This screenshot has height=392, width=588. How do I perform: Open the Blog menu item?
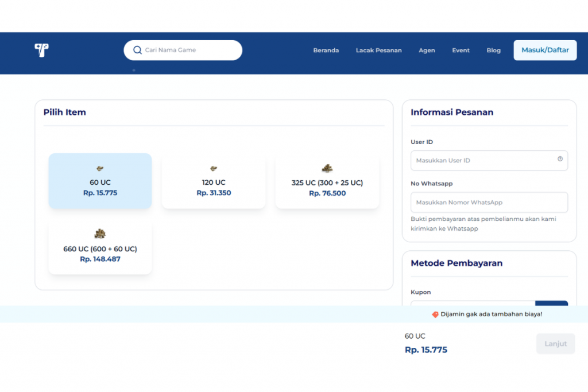[493, 50]
